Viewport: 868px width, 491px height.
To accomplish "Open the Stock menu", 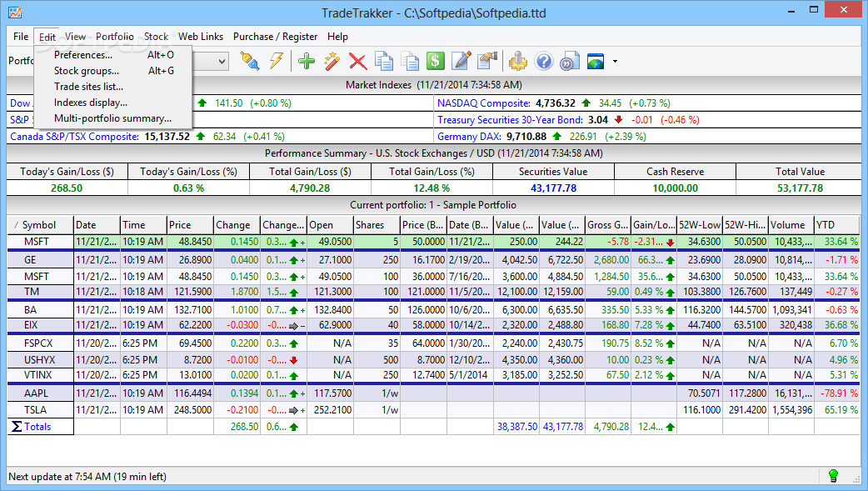I will (x=156, y=37).
